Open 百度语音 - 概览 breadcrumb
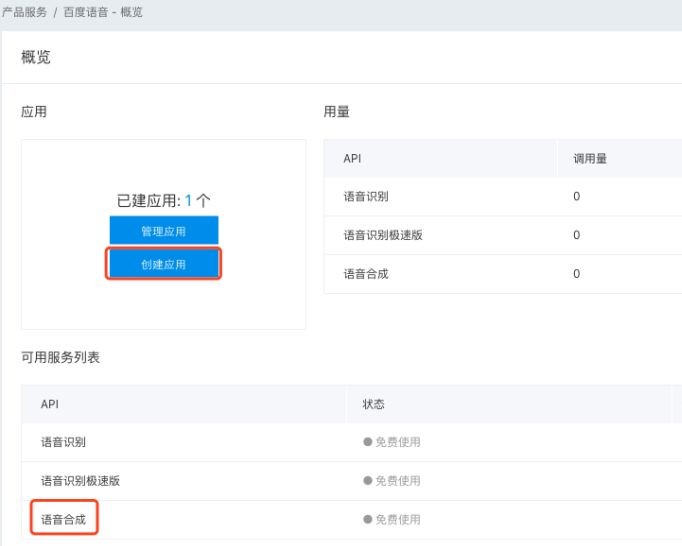The height and width of the screenshot is (546, 682). click(x=103, y=12)
